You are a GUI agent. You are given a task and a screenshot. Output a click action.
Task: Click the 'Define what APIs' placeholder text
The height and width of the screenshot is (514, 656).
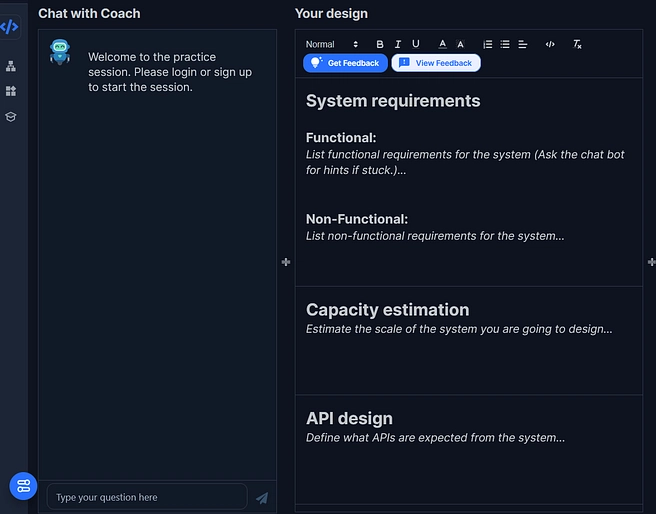(x=436, y=438)
